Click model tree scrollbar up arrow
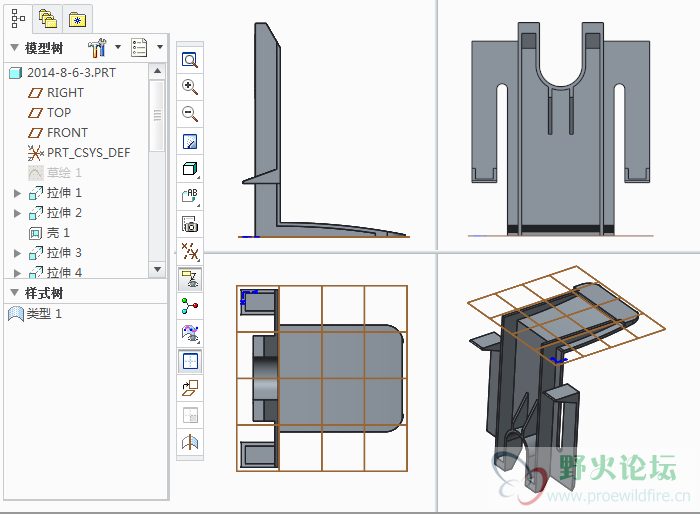 click(x=157, y=71)
